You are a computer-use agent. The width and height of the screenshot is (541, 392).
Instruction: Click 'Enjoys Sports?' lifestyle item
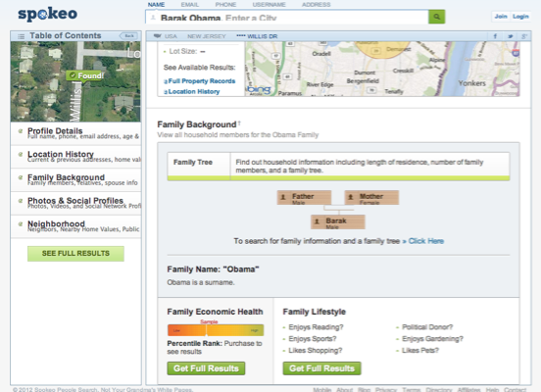[313, 339]
